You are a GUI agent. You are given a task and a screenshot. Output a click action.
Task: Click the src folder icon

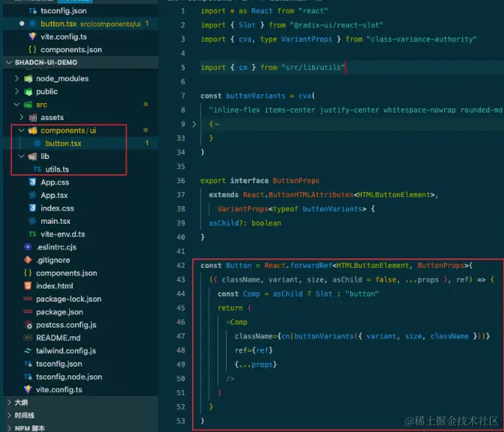click(28, 105)
